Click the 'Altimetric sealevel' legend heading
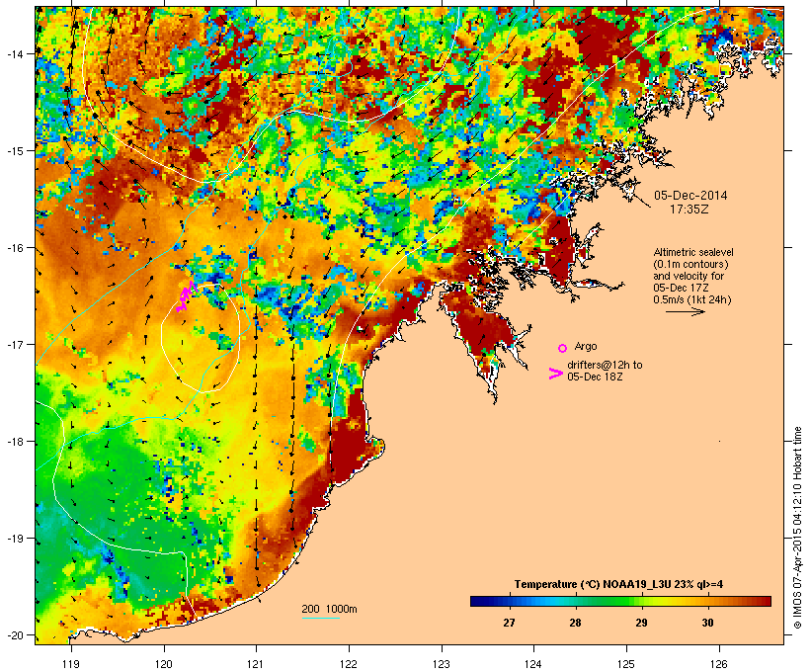 [693, 252]
